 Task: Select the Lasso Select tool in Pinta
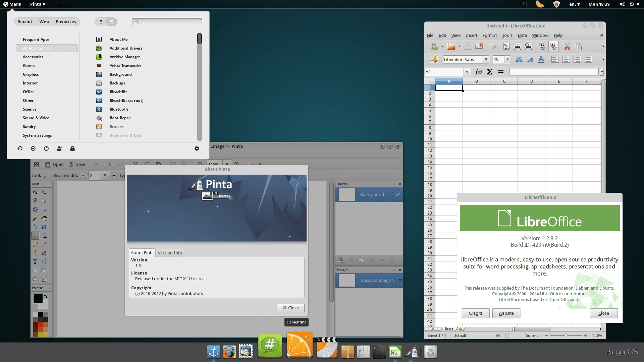35,201
